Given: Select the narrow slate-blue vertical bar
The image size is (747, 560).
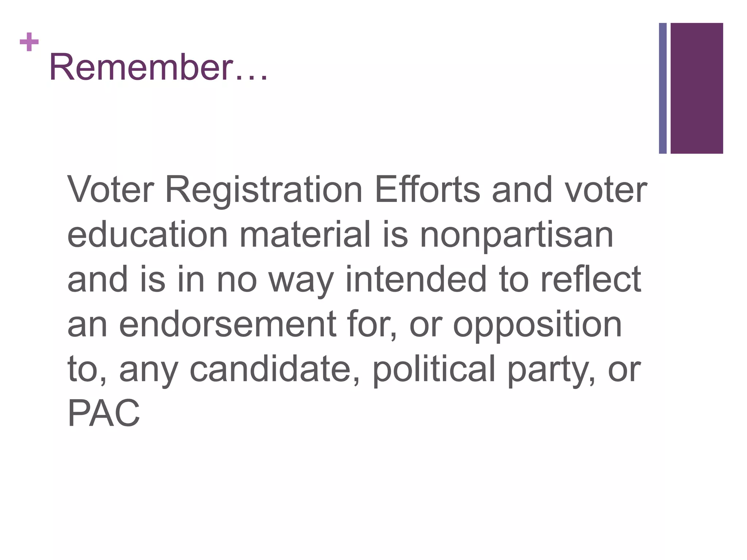Looking at the screenshot, I should [663, 88].
